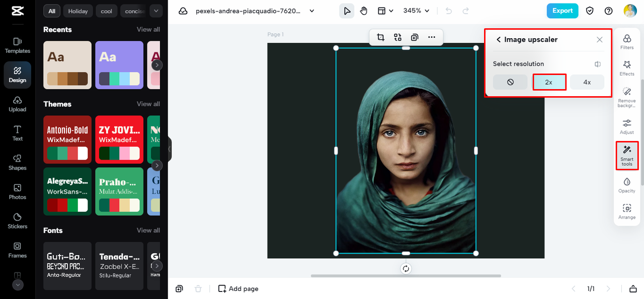Open the Filters panel

point(627,42)
